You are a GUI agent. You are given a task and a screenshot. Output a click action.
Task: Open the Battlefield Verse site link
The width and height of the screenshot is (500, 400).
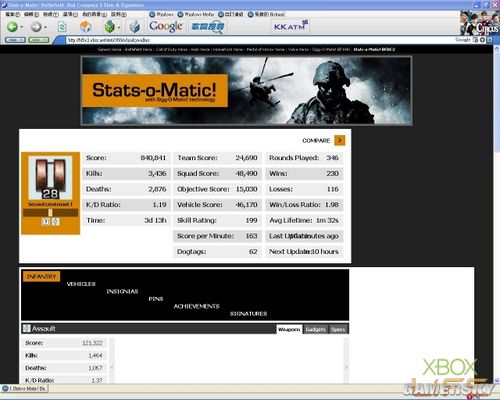[x=138, y=49]
